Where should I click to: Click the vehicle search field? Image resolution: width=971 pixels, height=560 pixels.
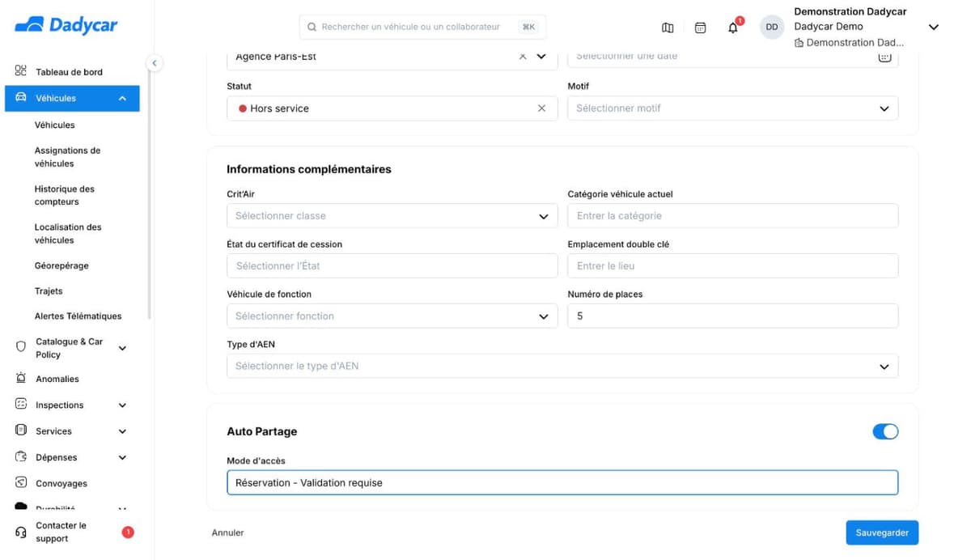click(x=422, y=28)
